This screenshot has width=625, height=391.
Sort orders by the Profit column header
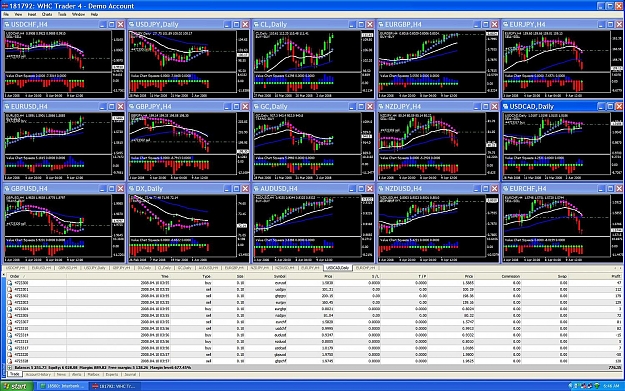[596, 276]
